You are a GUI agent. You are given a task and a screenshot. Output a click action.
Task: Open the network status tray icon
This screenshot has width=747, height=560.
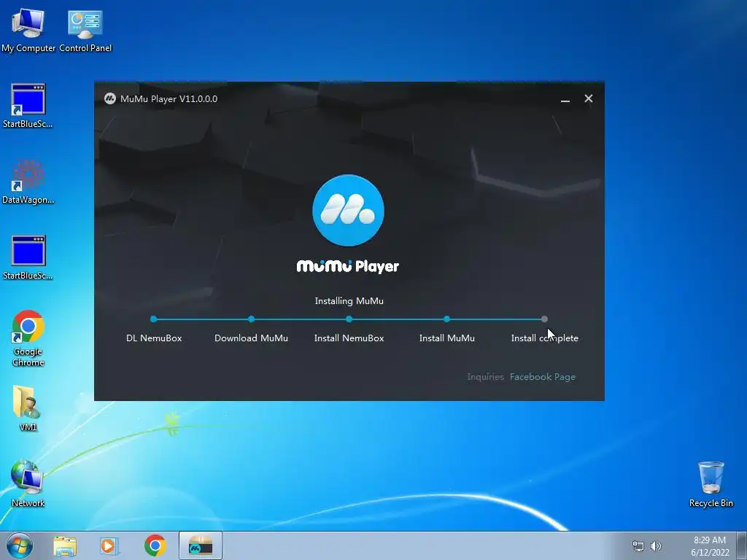pyautogui.click(x=638, y=546)
